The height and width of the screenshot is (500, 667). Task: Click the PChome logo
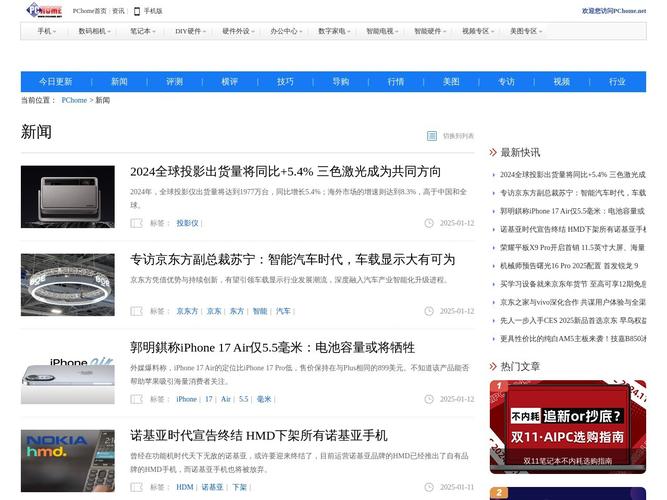point(44,10)
